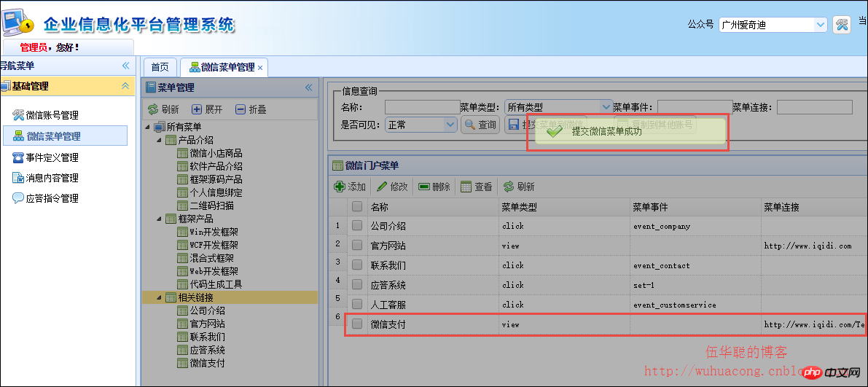Collapse the 相关链接 tree node
868x387 pixels.
(159, 297)
